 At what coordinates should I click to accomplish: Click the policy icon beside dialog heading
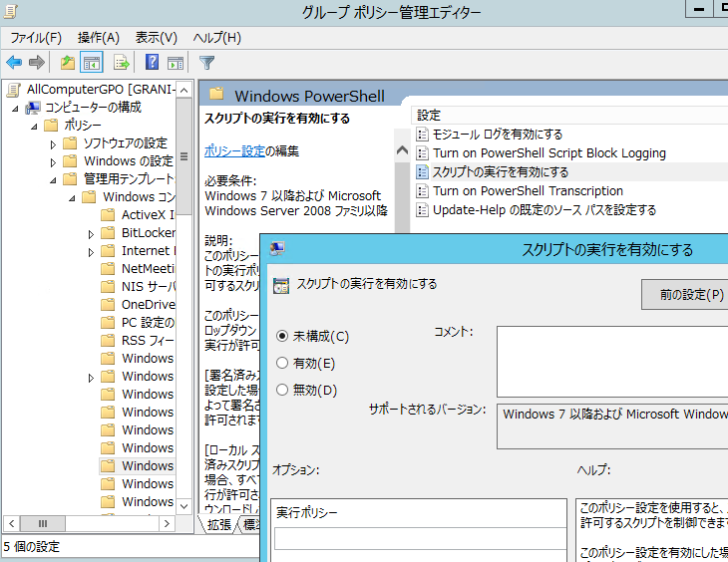281,285
